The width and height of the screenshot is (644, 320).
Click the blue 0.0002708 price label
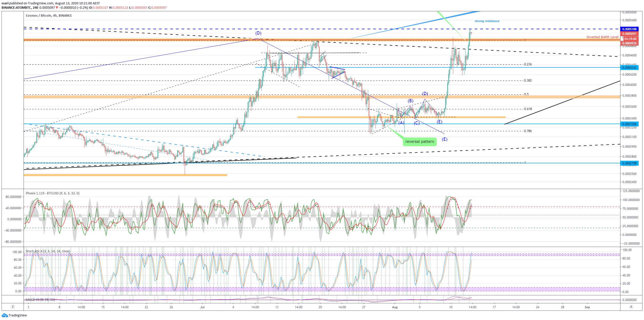[629, 163]
